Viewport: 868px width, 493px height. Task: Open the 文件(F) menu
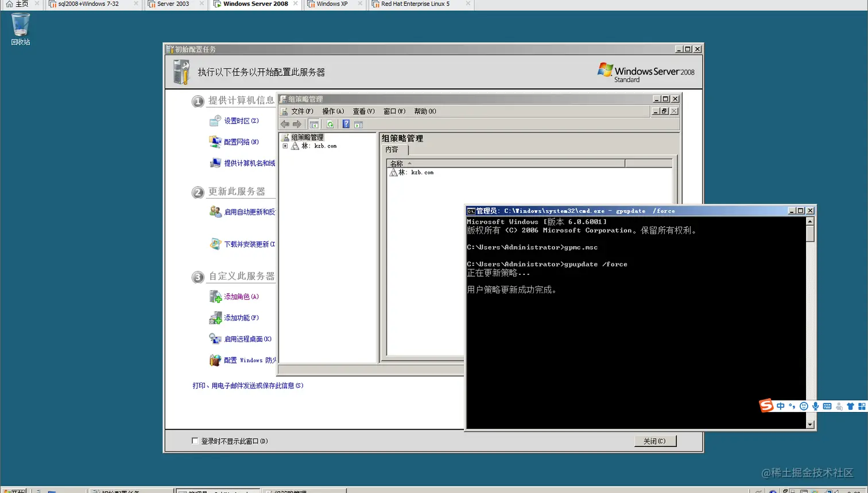click(x=302, y=111)
